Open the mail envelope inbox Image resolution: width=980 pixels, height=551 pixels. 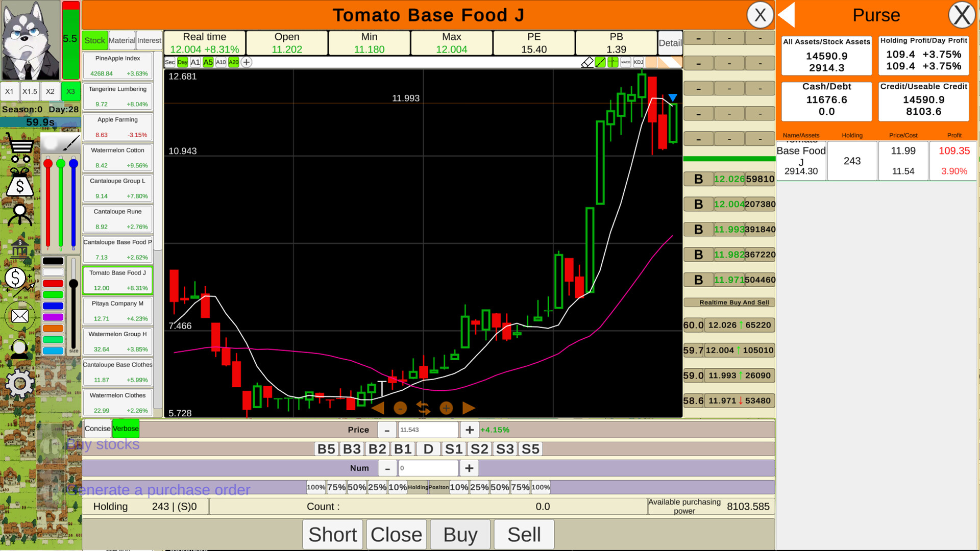tap(19, 316)
